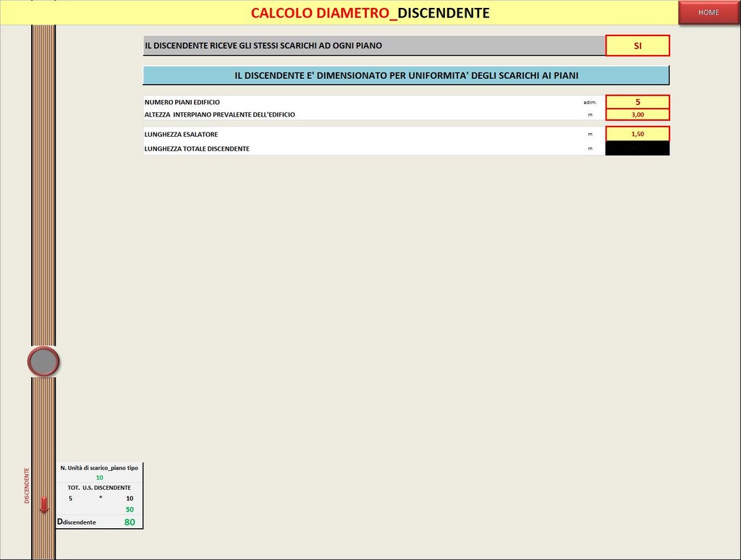Open the SI dropdown for equal discharges
The height and width of the screenshot is (560, 741).
pyautogui.click(x=638, y=46)
